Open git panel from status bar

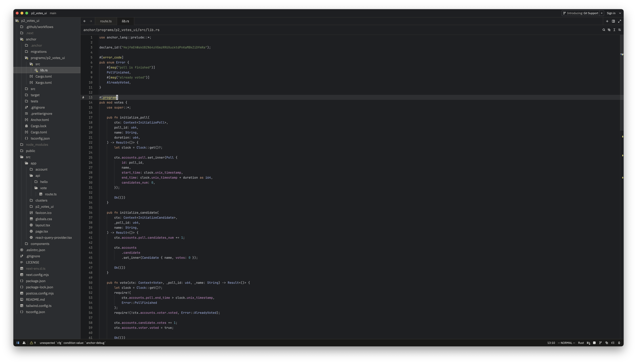click(601, 343)
